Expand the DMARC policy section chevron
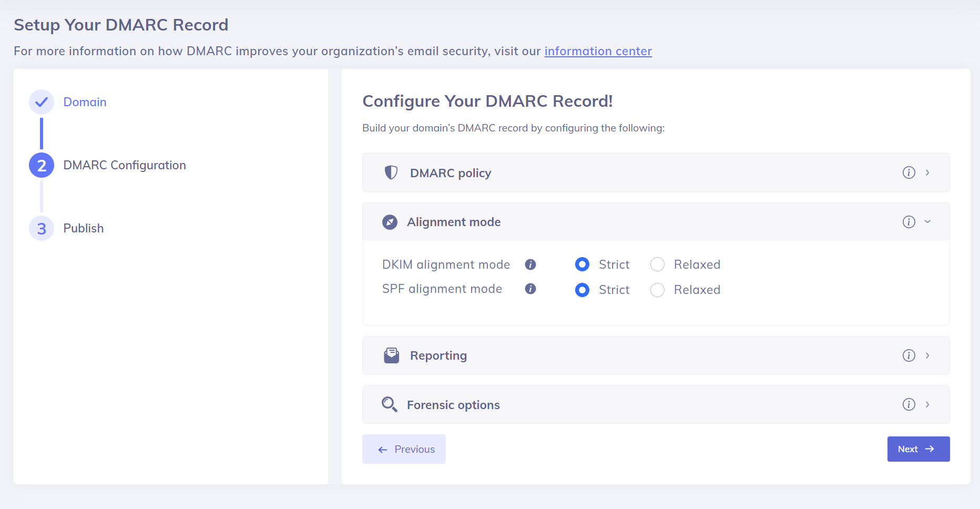 pos(927,172)
